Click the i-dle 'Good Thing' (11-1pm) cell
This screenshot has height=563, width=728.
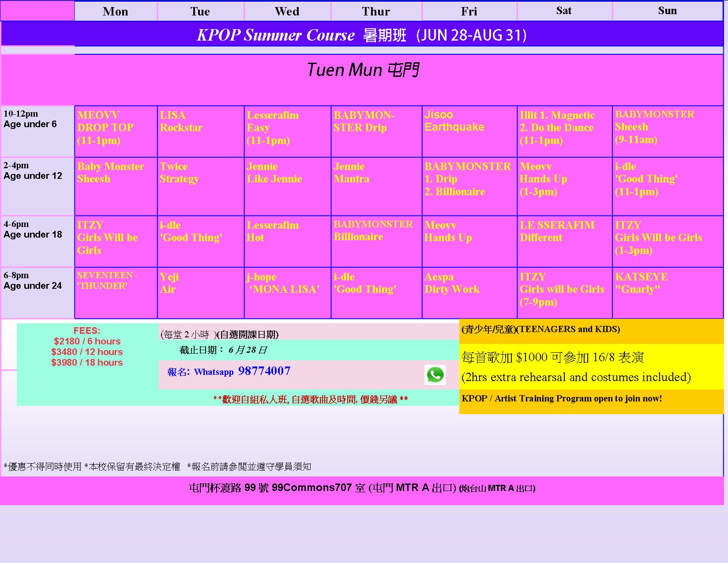[x=668, y=186]
